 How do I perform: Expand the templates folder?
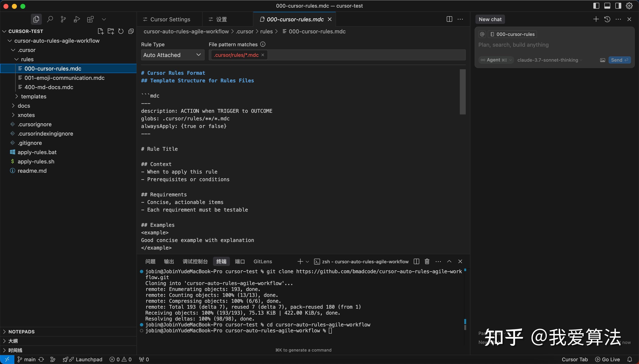click(34, 96)
